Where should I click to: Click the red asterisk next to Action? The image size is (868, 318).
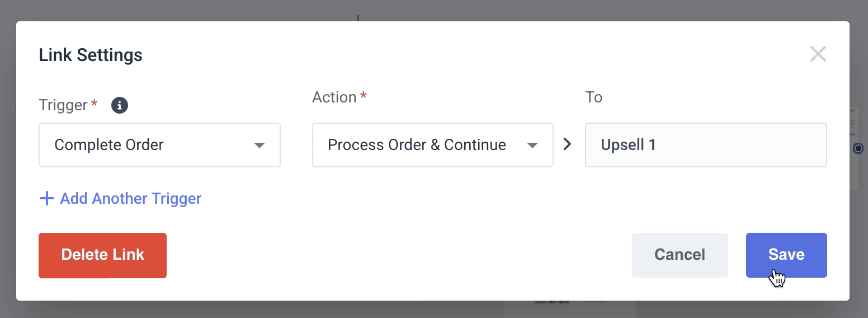364,96
